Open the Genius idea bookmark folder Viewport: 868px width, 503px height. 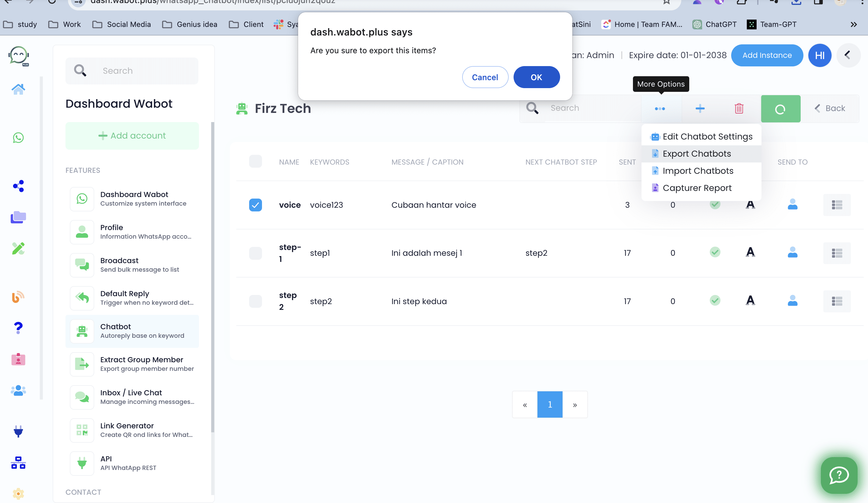pos(190,24)
